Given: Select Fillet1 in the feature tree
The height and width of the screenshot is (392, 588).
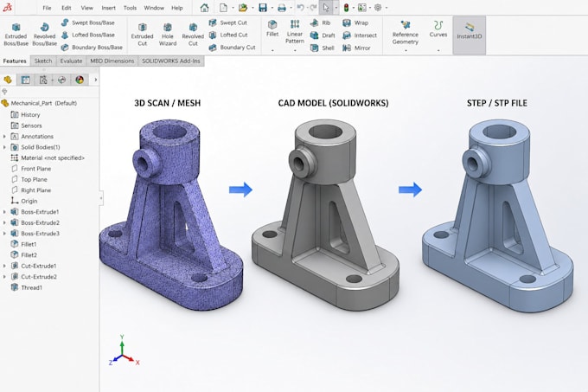Looking at the screenshot, I should tap(24, 244).
